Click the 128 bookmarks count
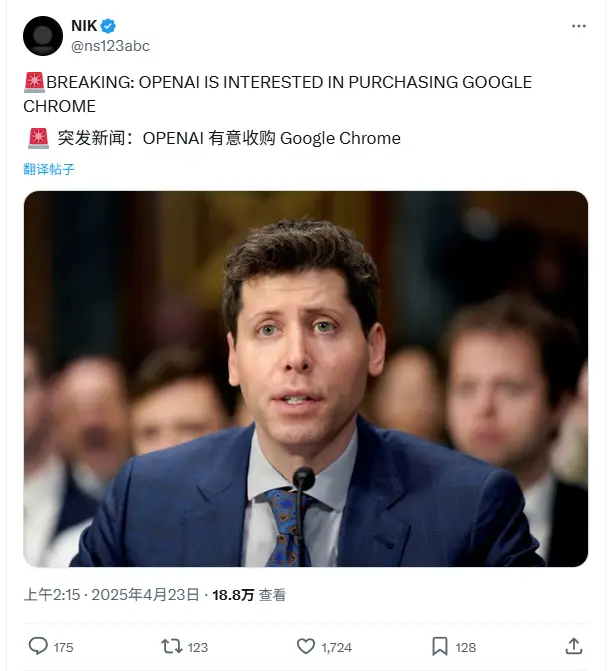 click(466, 647)
